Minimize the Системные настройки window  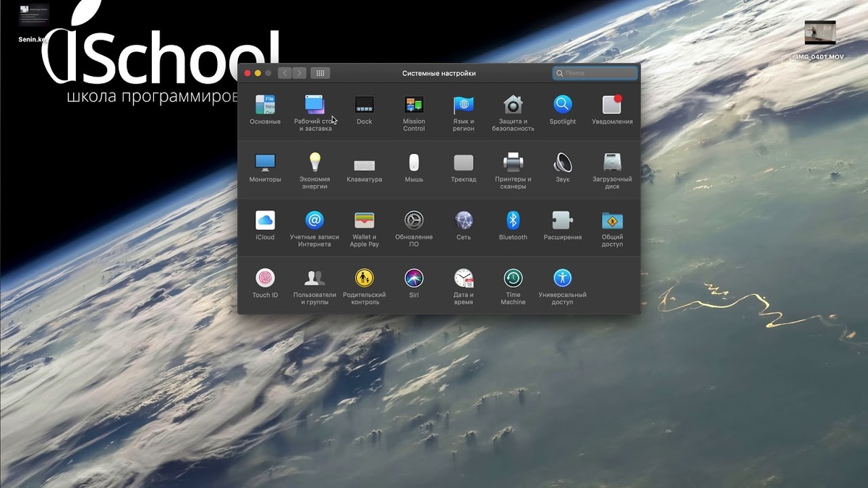[x=258, y=73]
